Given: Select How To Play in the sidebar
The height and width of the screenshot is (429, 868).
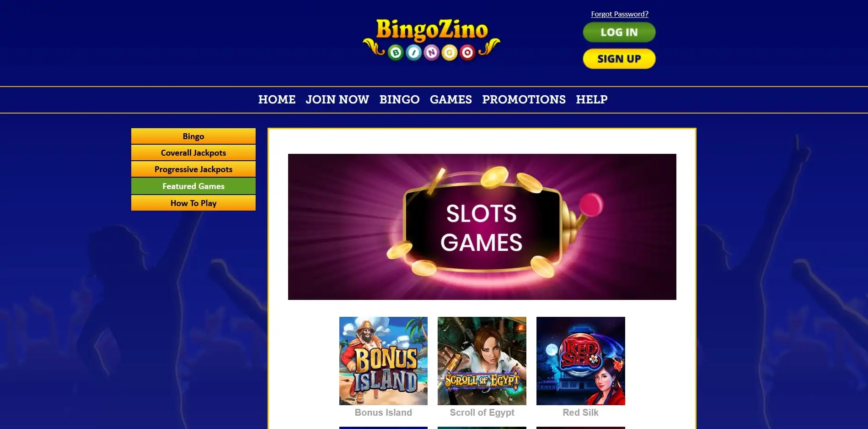Looking at the screenshot, I should 193,203.
